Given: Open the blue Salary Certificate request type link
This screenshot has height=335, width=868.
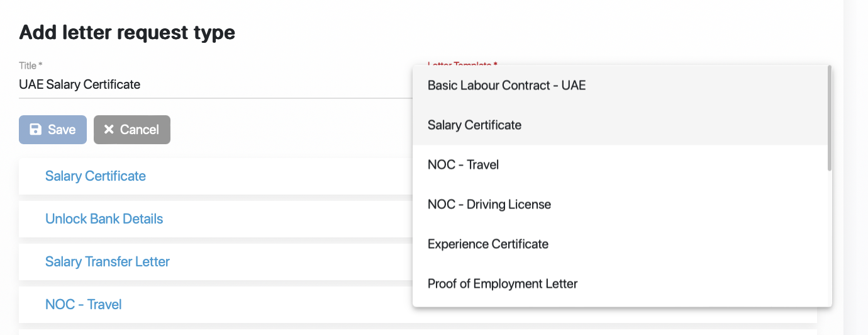Looking at the screenshot, I should point(96,176).
